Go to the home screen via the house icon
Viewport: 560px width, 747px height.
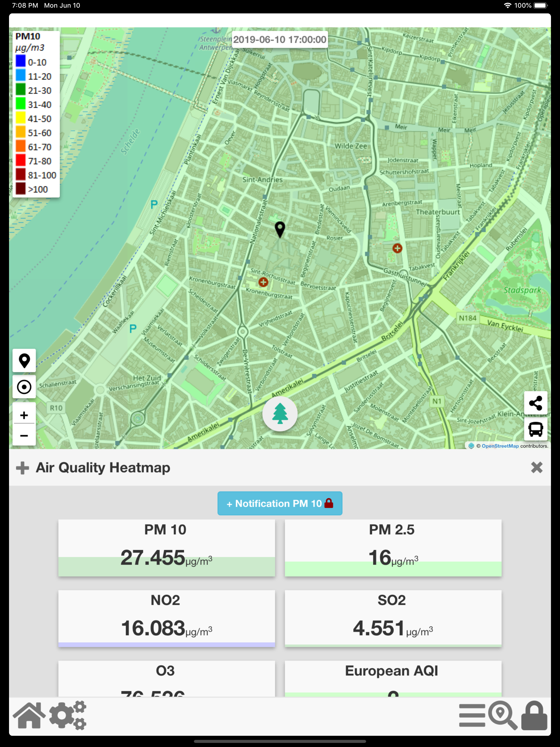[x=29, y=715]
